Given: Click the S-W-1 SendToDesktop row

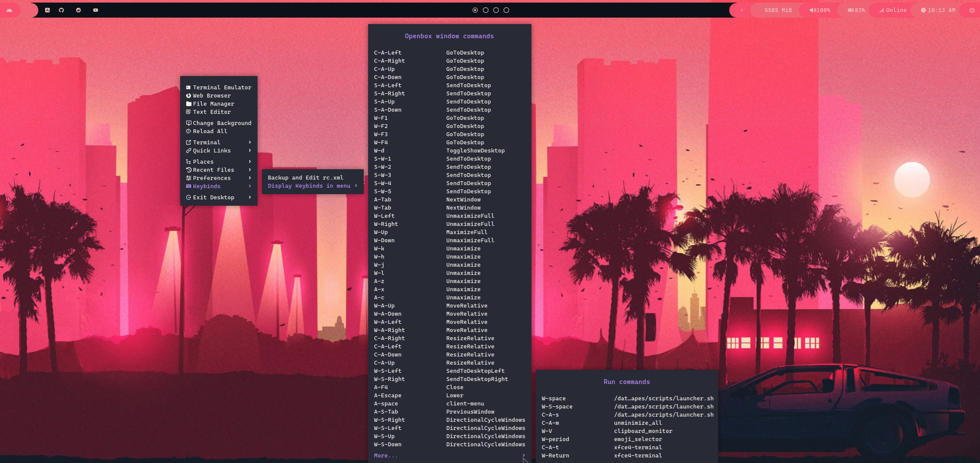Looking at the screenshot, I should coord(450,158).
